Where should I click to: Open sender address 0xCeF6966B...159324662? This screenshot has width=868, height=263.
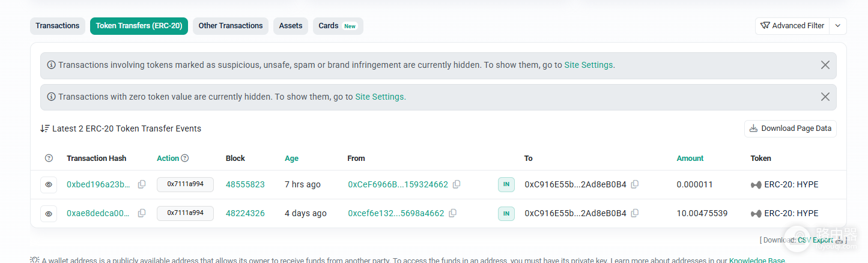pos(398,184)
